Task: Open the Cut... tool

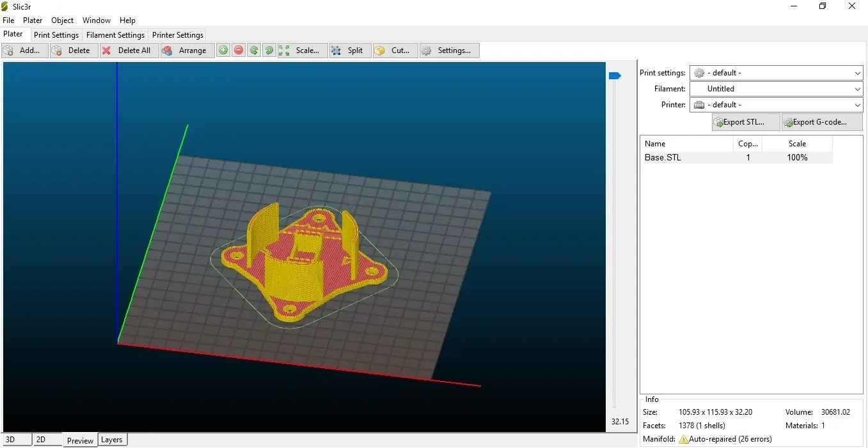Action: pyautogui.click(x=395, y=50)
